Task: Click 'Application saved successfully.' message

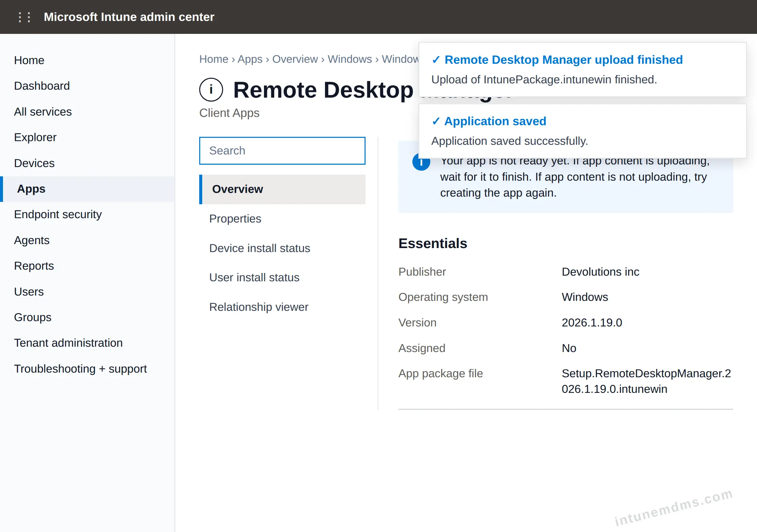Action: [x=509, y=141]
